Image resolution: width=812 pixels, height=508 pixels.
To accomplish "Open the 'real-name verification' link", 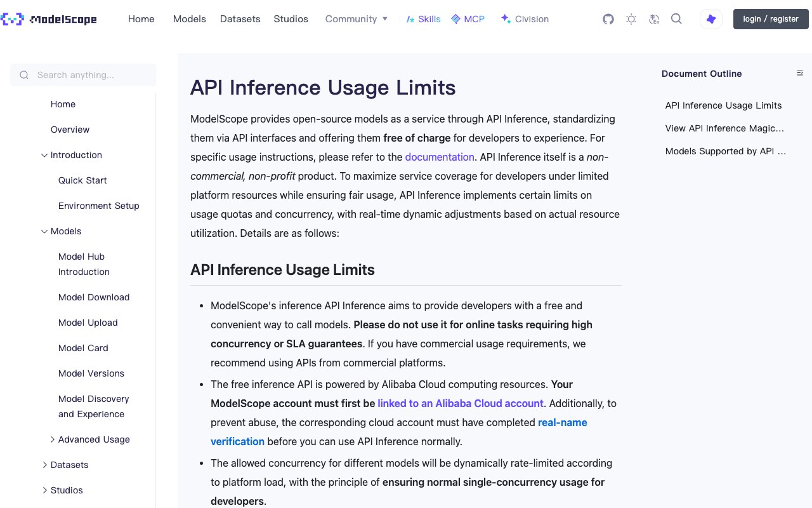I will click(399, 432).
